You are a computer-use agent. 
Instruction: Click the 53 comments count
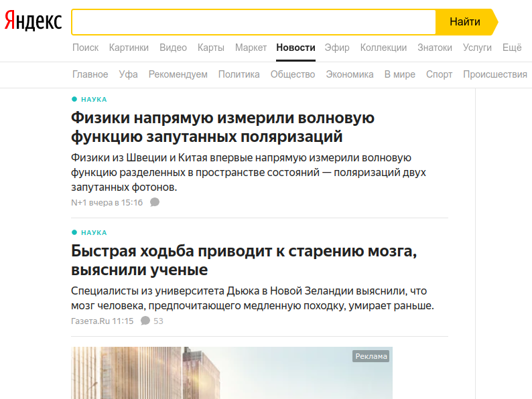158,321
